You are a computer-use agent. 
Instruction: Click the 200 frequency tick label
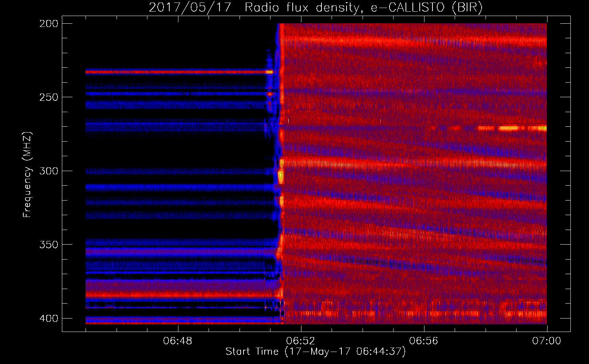coord(49,24)
